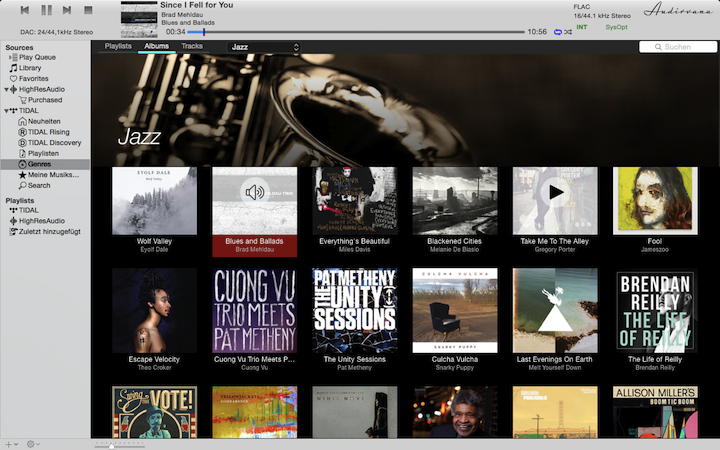The width and height of the screenshot is (720, 450).
Task: Open TIDAL Discovery
Action: (x=50, y=142)
